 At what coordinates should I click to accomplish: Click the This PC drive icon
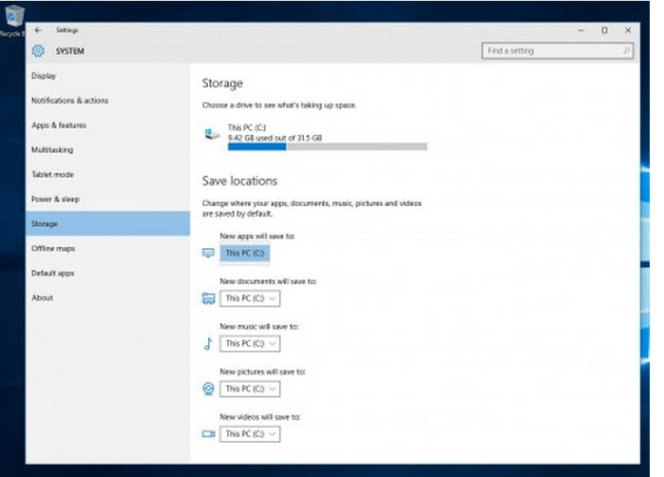212,134
